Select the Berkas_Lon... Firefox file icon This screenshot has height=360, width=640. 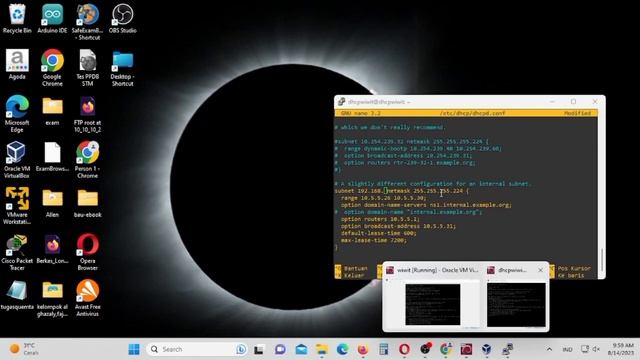(52, 249)
